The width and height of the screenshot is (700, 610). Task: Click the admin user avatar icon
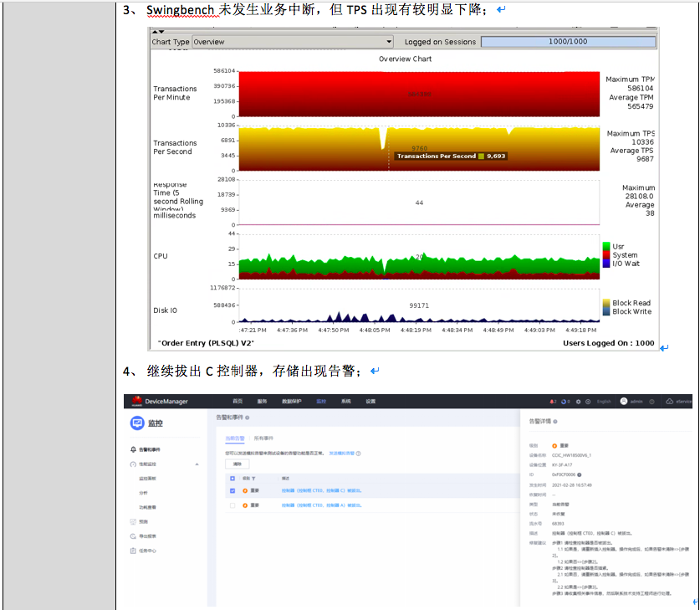(x=624, y=401)
